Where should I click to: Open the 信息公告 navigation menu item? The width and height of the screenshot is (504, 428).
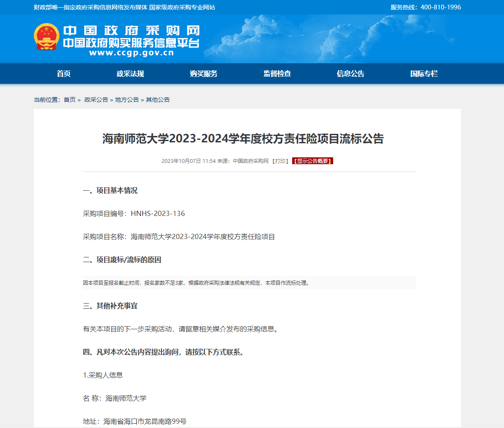350,74
